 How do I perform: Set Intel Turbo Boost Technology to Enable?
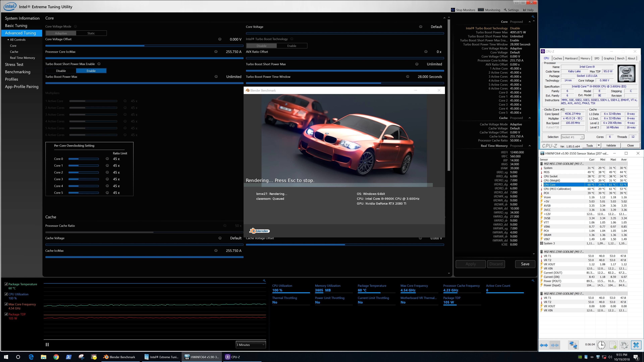[292, 46]
